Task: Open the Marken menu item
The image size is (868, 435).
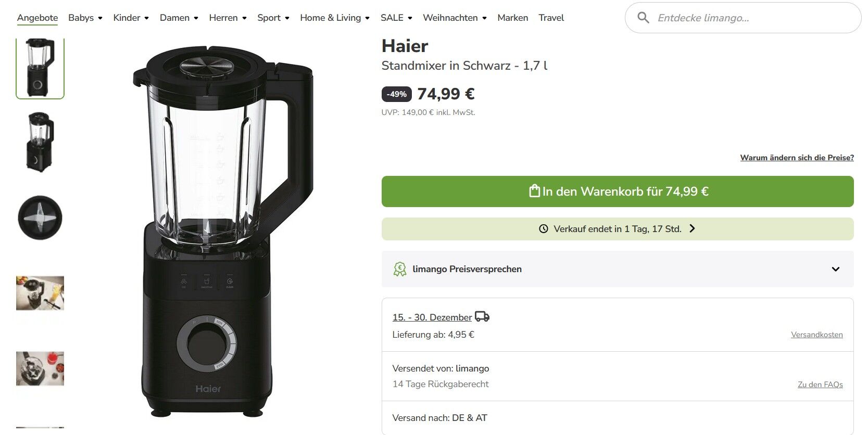Action: 512,18
